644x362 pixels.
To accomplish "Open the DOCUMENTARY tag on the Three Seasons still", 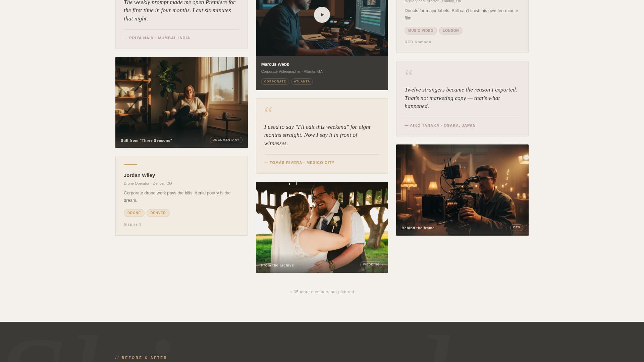I will (x=226, y=140).
